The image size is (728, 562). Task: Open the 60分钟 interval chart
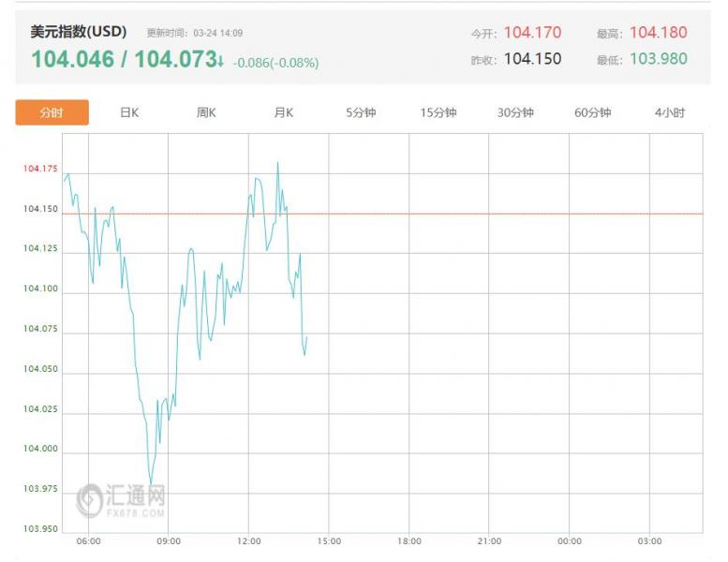tap(592, 112)
